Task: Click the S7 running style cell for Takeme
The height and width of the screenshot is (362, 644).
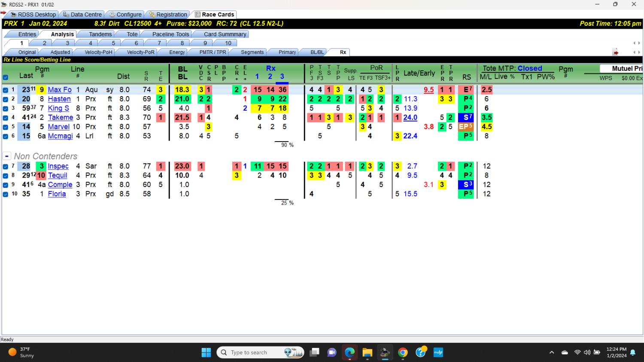Action: (466, 118)
